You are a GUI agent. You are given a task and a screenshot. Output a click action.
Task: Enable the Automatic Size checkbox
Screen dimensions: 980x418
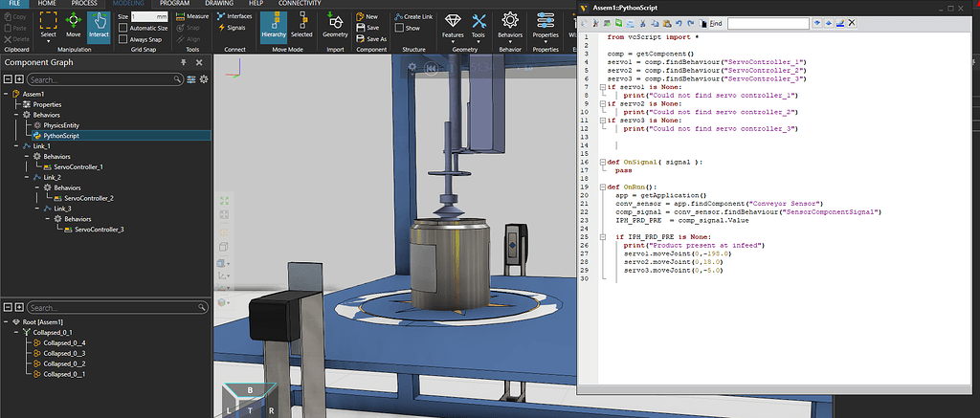pyautogui.click(x=122, y=29)
